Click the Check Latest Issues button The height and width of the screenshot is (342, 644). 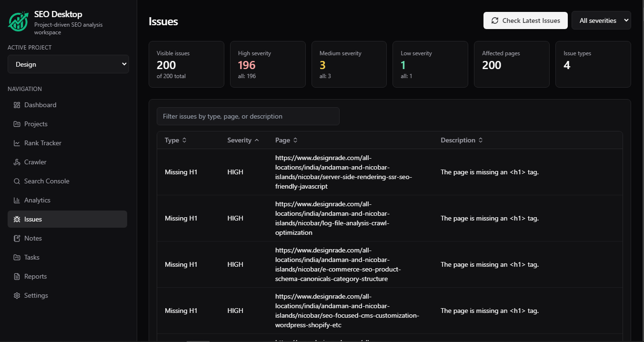(525, 20)
